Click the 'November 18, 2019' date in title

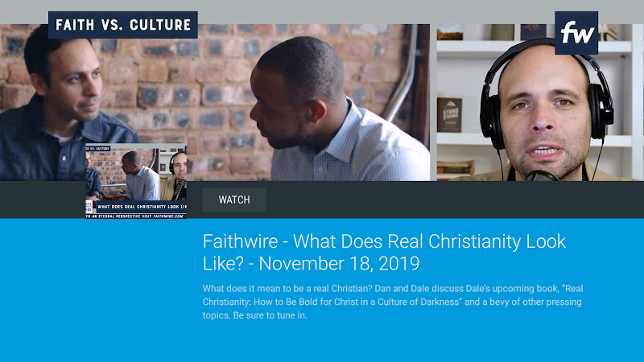tap(339, 264)
